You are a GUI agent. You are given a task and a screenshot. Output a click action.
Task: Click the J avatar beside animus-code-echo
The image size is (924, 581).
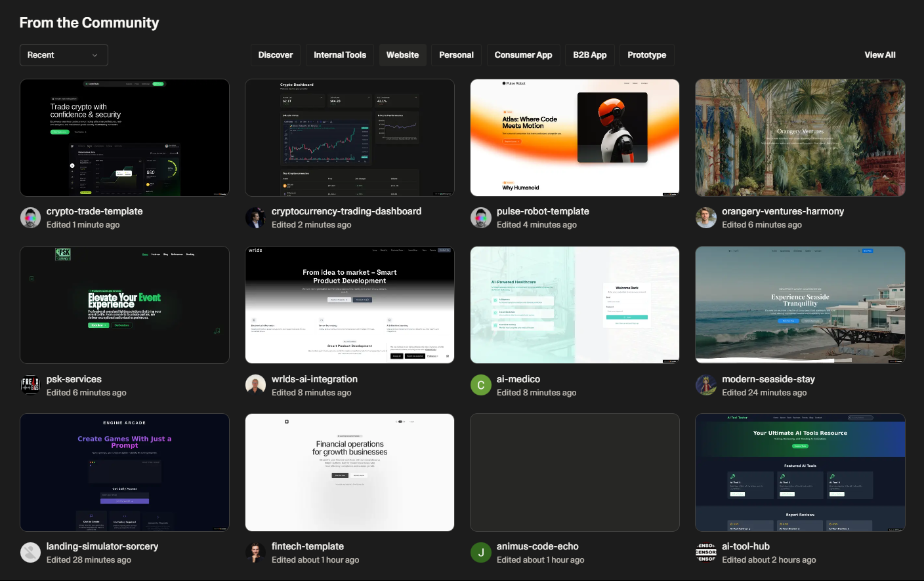click(480, 552)
